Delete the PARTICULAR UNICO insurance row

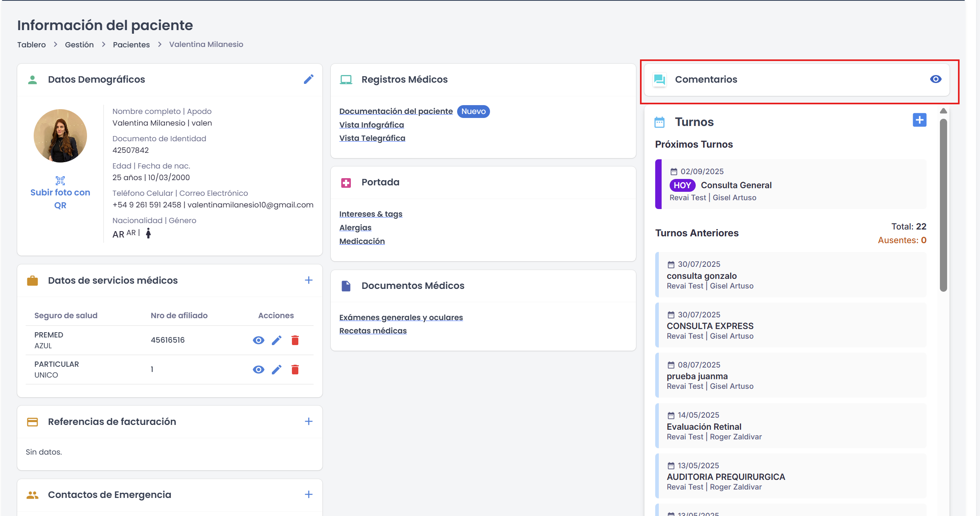point(295,370)
